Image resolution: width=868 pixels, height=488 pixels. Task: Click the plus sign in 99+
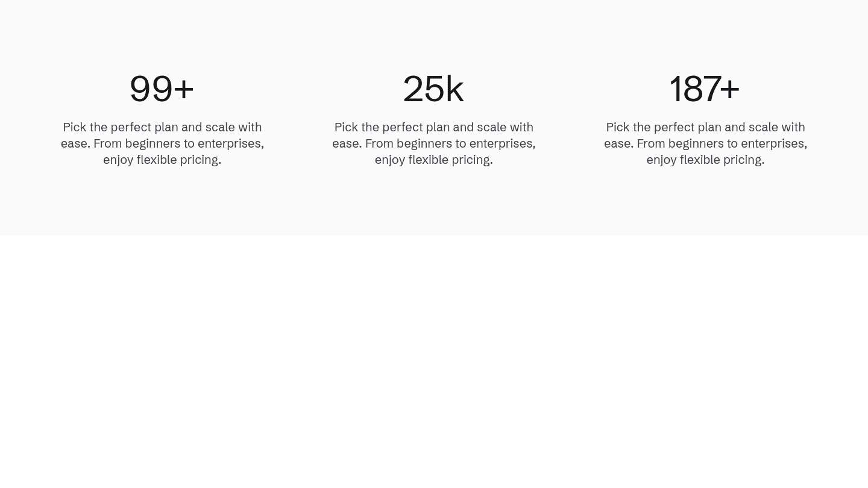(184, 89)
